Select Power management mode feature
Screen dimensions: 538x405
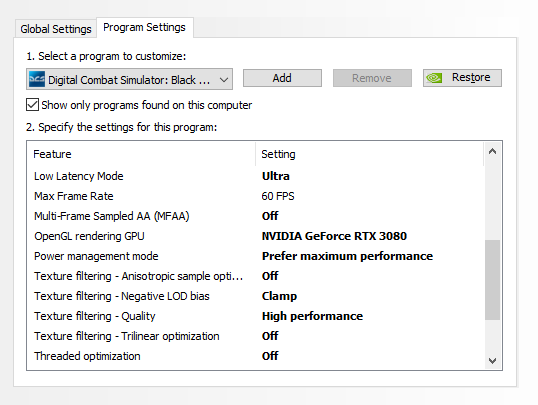(x=96, y=256)
